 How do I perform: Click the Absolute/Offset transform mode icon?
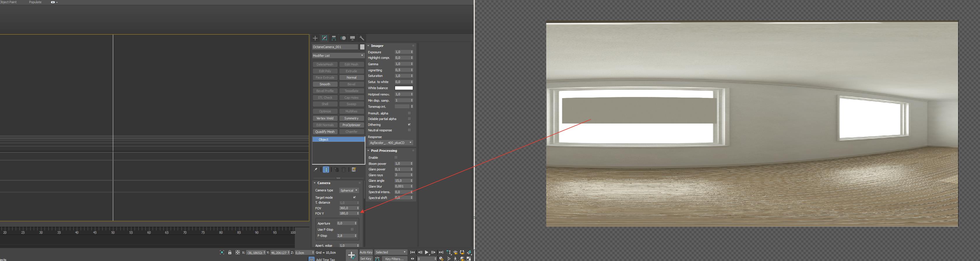[238, 252]
